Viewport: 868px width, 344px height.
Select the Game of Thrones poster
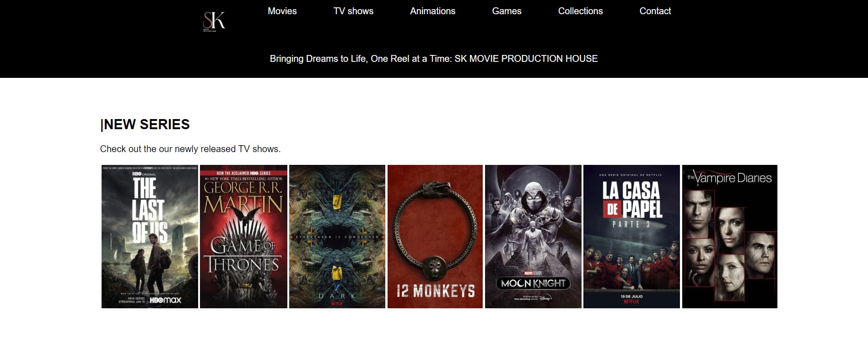coord(243,236)
